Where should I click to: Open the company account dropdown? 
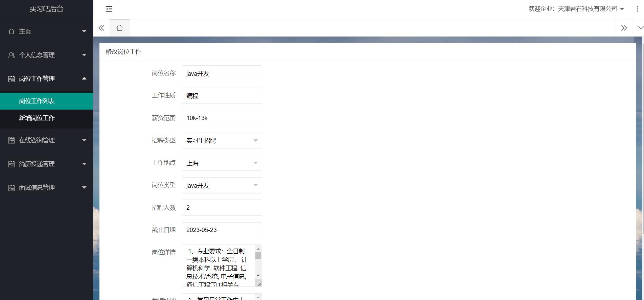576,9
